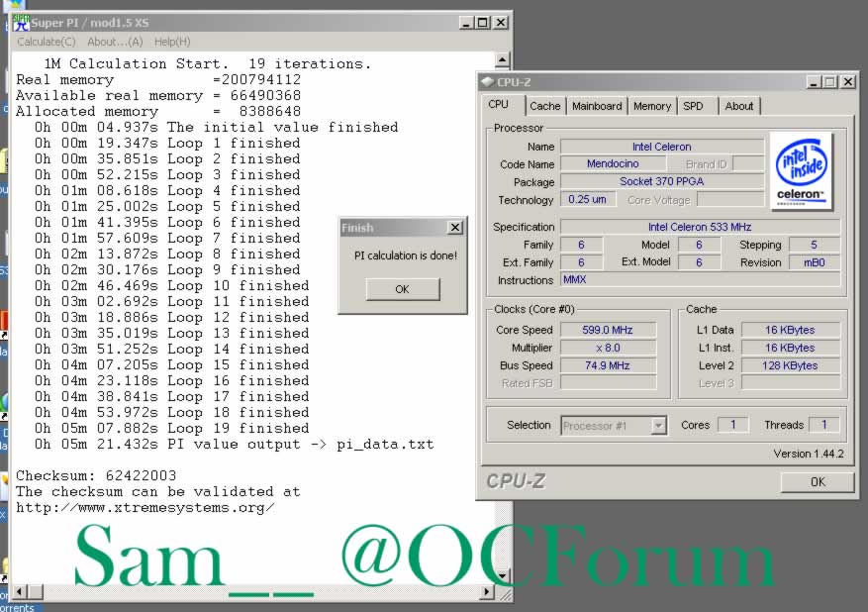Image resolution: width=868 pixels, height=612 pixels.
Task: Click the Name field showing Intel Celeron
Action: (661, 147)
